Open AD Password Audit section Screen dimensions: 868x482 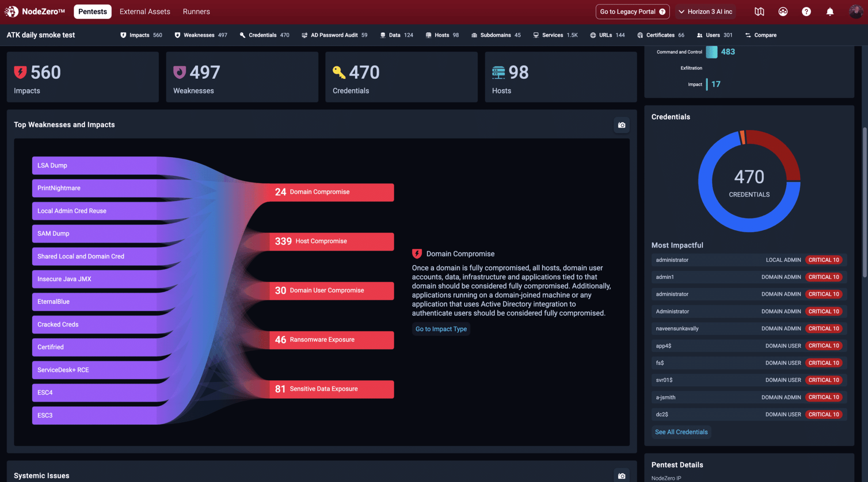(x=334, y=35)
